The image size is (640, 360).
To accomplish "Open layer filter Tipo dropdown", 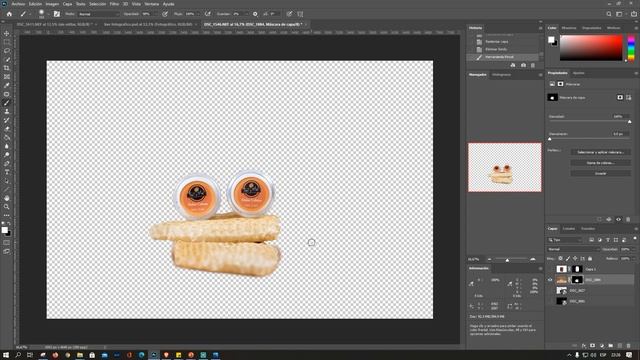I will [565, 240].
